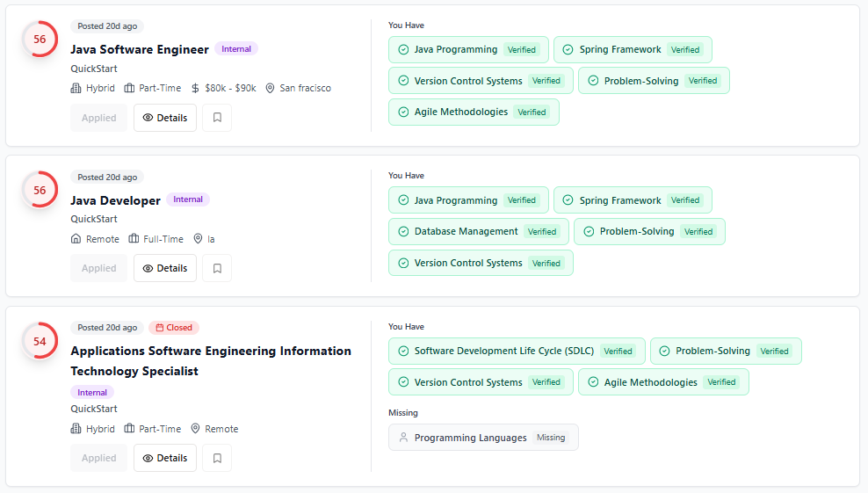Open Details for Java Software Engineer

(165, 118)
